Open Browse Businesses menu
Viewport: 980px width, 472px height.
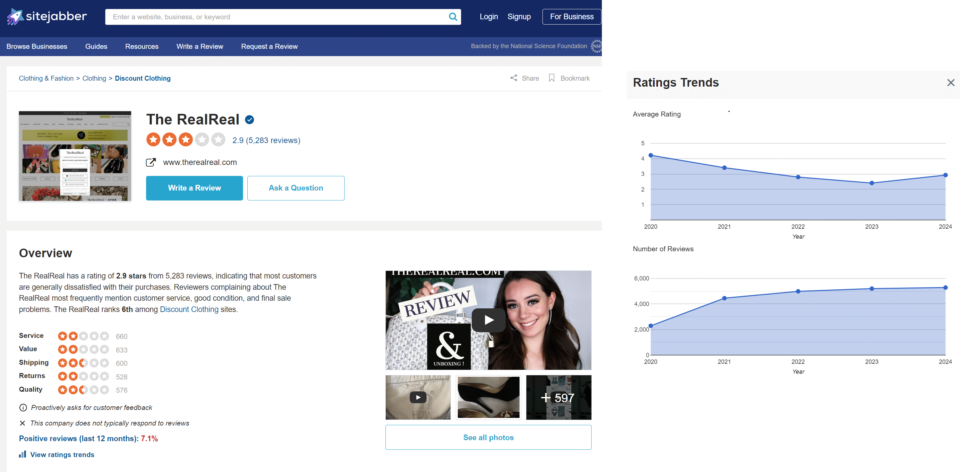coord(37,46)
